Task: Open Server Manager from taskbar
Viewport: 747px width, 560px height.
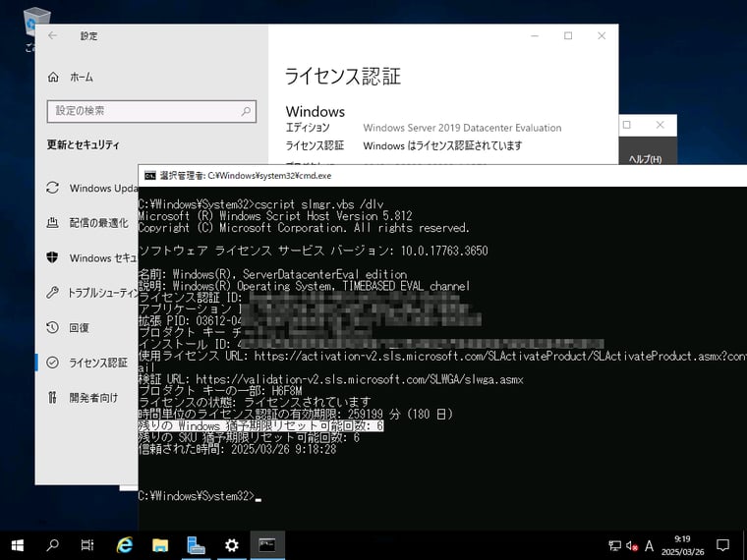Action: (196, 545)
